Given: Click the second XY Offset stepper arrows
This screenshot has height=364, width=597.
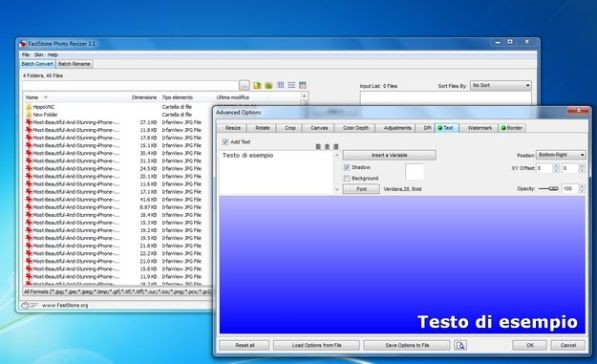Looking at the screenshot, I should coord(581,168).
